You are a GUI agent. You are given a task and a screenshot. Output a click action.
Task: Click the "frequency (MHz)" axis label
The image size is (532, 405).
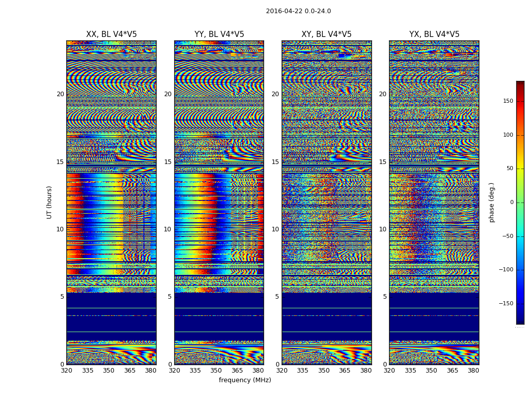click(245, 380)
